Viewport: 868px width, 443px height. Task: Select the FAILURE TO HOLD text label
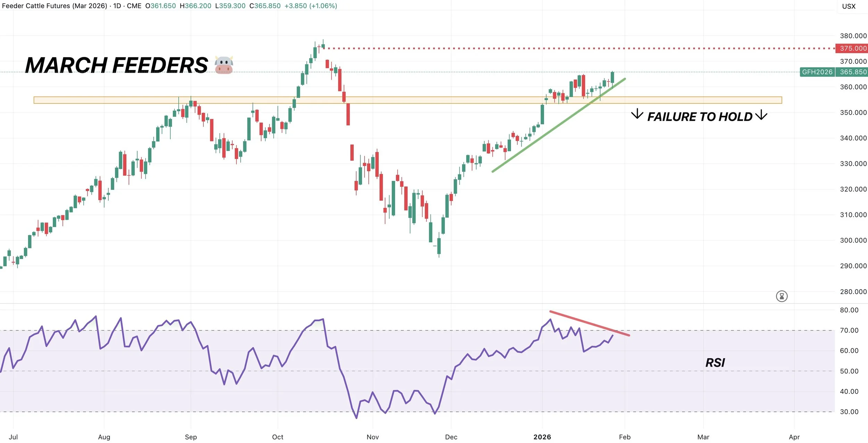click(x=700, y=117)
